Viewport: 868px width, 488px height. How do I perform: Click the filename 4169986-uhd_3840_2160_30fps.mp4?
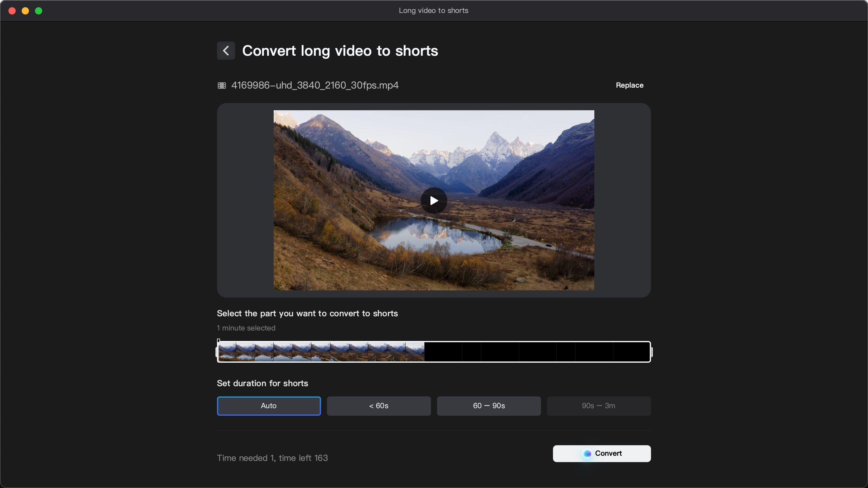[x=315, y=85]
